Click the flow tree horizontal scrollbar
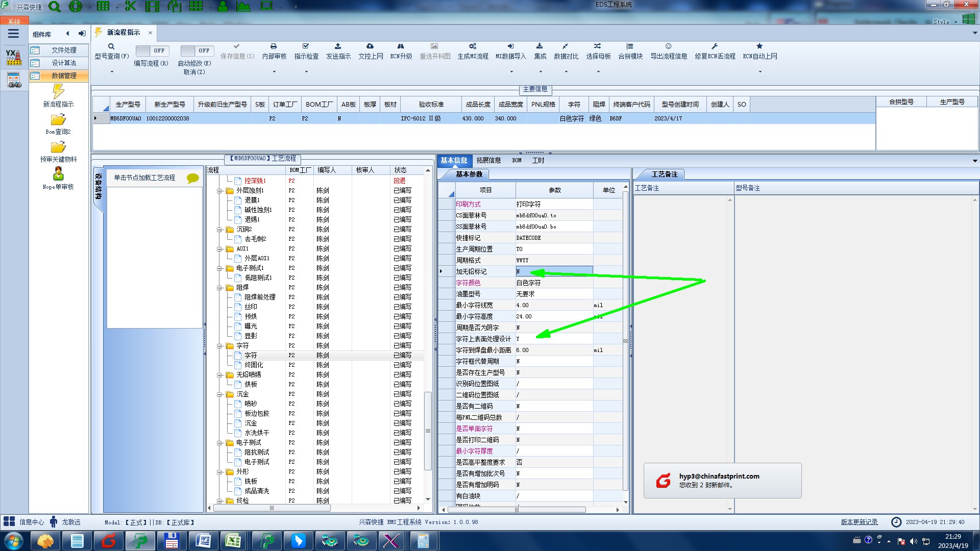 pyautogui.click(x=272, y=508)
